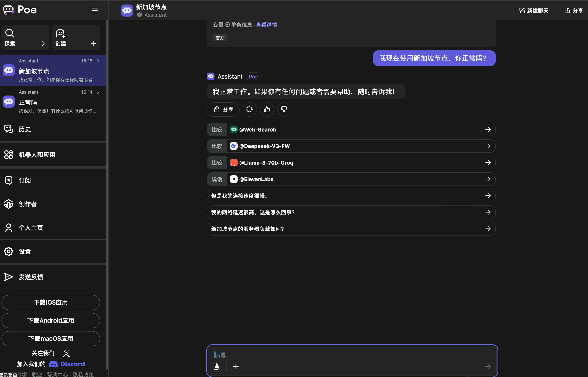The width and height of the screenshot is (588, 377).
Task: Expand the 探索 section arrow
Action: [x=43, y=44]
